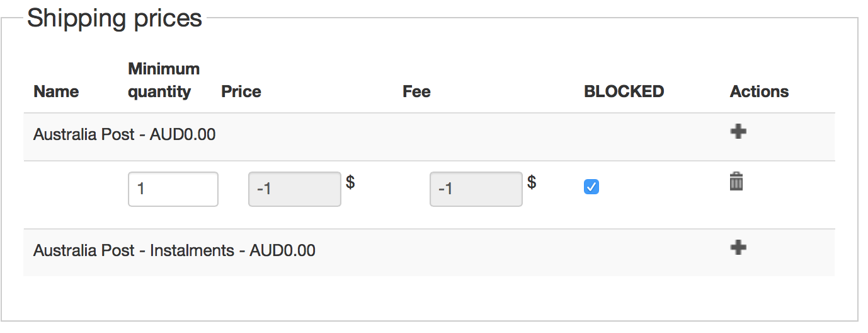Add a price to Australia Post - Instalments
Screen dimensions: 868x333
(738, 247)
